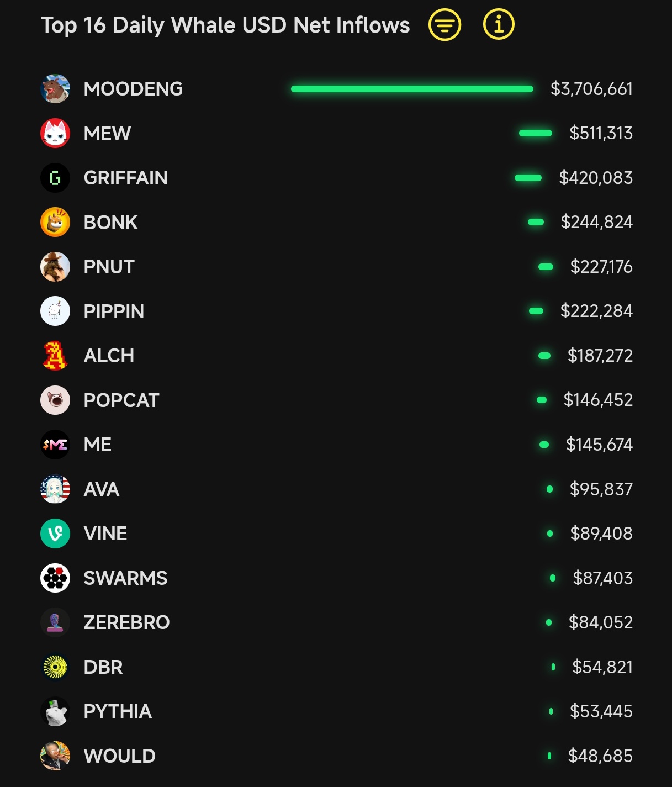Open the VINE green logo icon

pos(55,534)
